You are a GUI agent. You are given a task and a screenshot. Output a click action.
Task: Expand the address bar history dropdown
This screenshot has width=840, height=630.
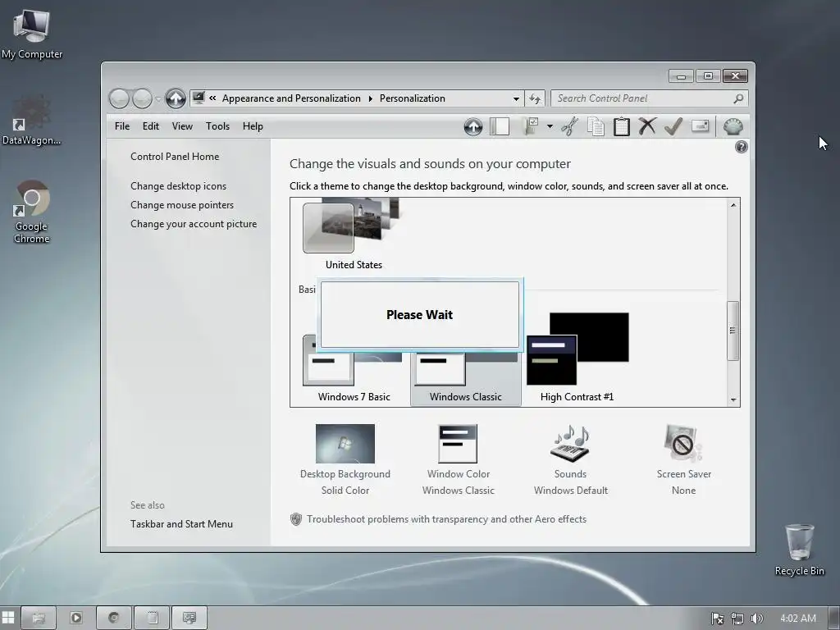click(516, 98)
